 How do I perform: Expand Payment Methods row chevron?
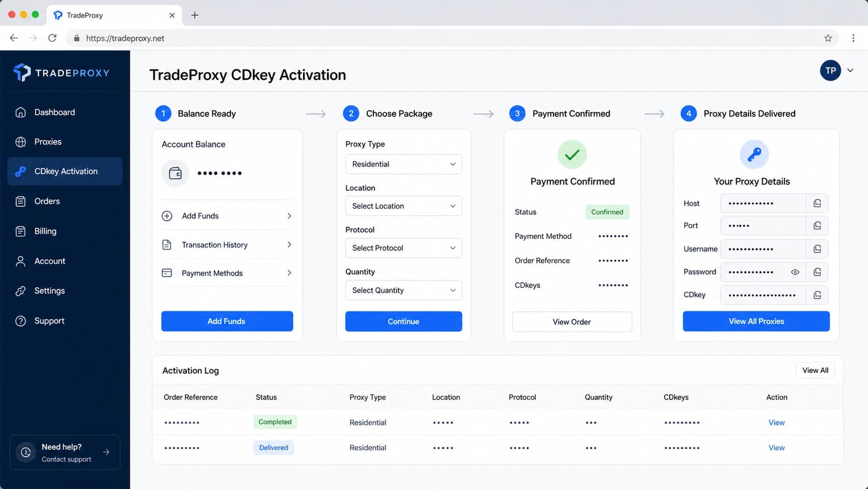[289, 273]
